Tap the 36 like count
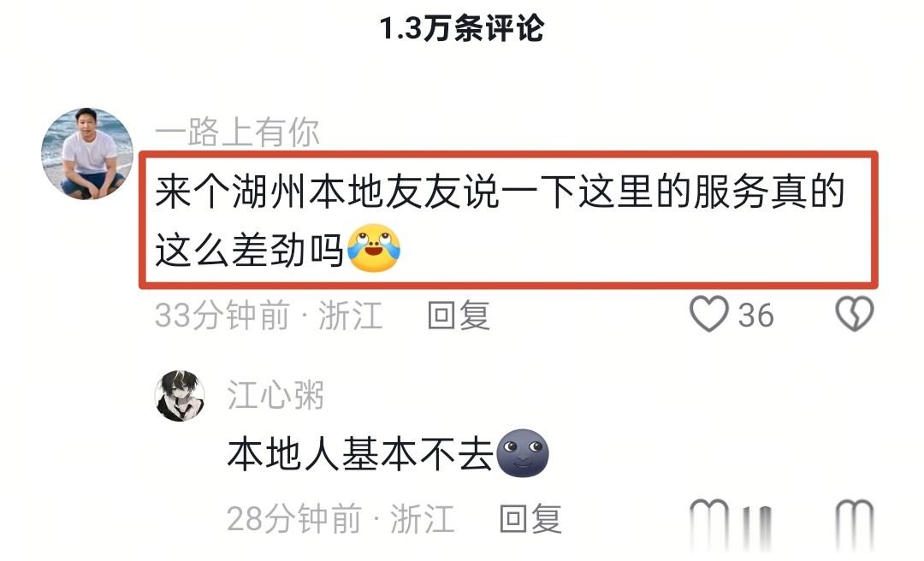Viewport: 924px width, 561px height. [x=755, y=316]
